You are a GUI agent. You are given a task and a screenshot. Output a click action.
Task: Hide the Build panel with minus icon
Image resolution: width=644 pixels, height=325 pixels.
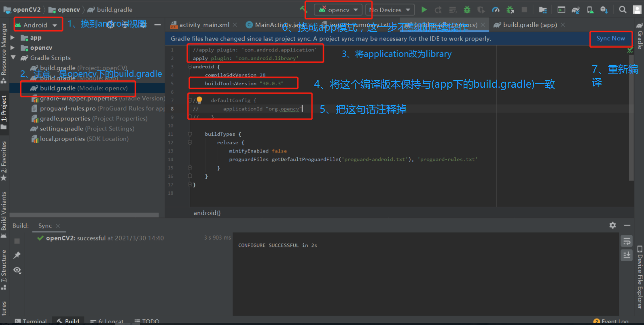coord(627,225)
